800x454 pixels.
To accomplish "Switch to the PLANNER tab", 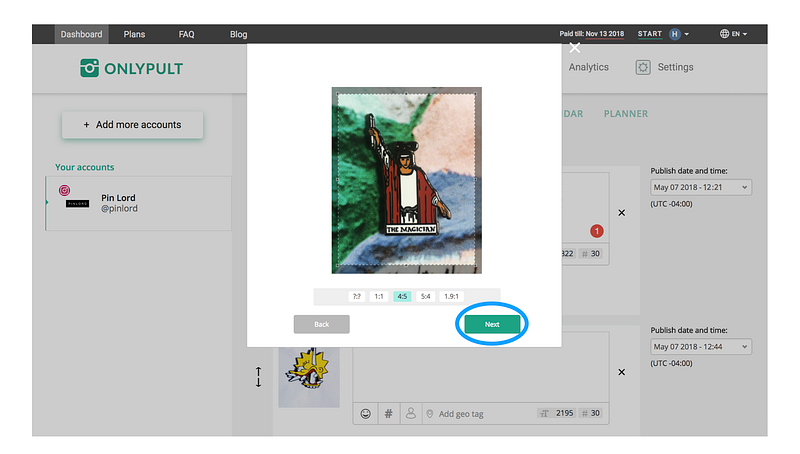I will [x=626, y=114].
